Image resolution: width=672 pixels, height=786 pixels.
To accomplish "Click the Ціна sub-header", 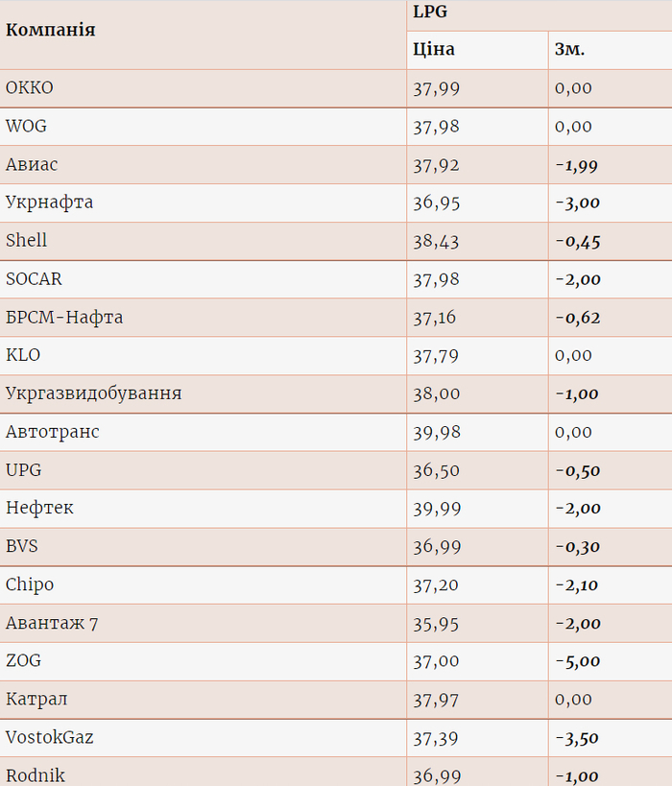I will coord(434,50).
